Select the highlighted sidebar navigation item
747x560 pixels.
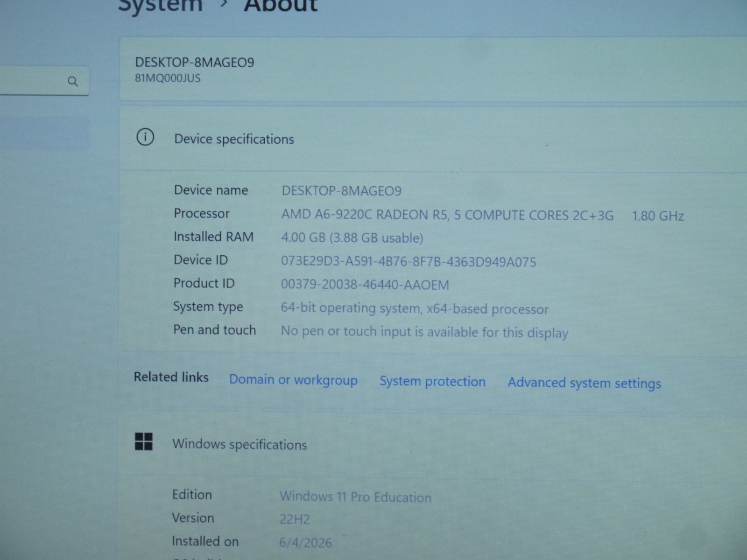tap(45, 134)
